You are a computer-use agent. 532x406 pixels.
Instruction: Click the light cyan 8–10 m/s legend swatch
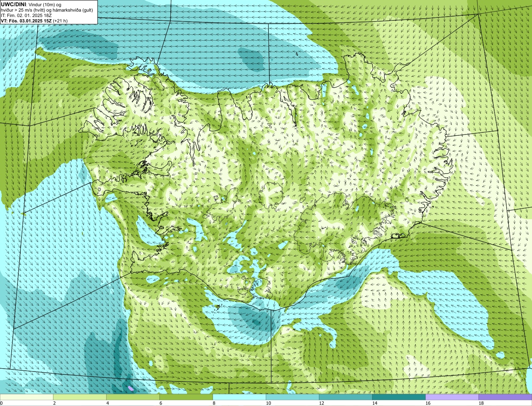[239, 397]
